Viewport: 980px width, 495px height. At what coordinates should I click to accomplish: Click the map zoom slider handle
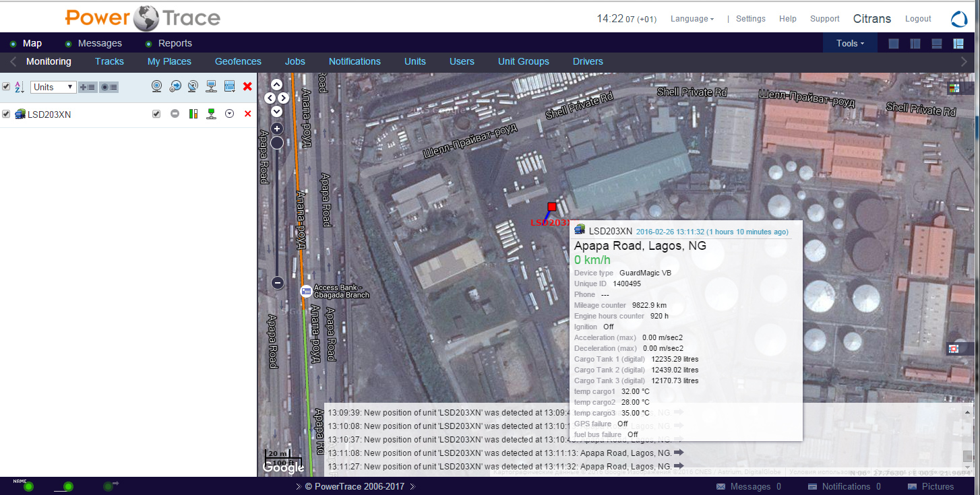[277, 143]
